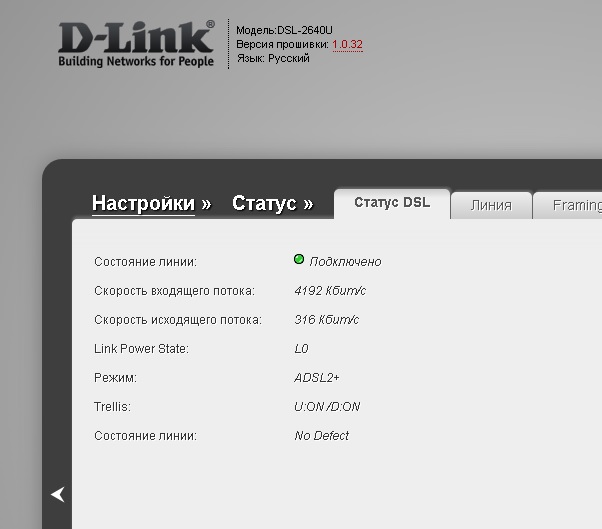
Task: Expand the arrows next to Настройки
Action: (206, 204)
